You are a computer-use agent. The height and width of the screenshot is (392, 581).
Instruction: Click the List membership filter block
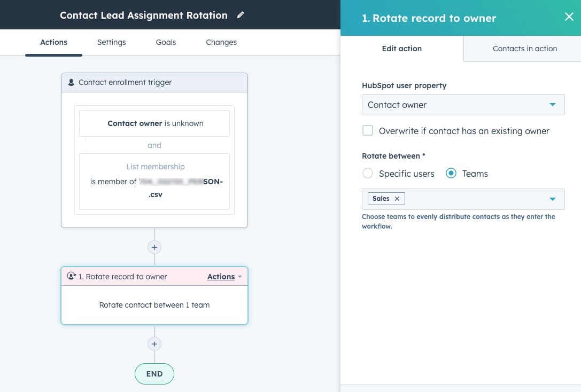pyautogui.click(x=154, y=180)
